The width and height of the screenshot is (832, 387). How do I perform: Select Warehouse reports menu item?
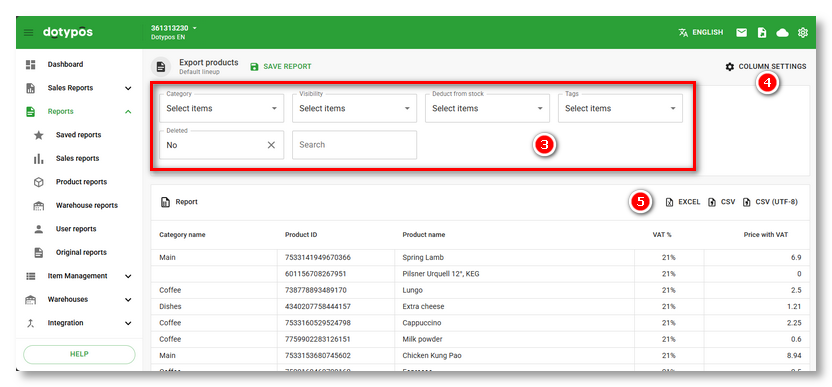tap(86, 205)
